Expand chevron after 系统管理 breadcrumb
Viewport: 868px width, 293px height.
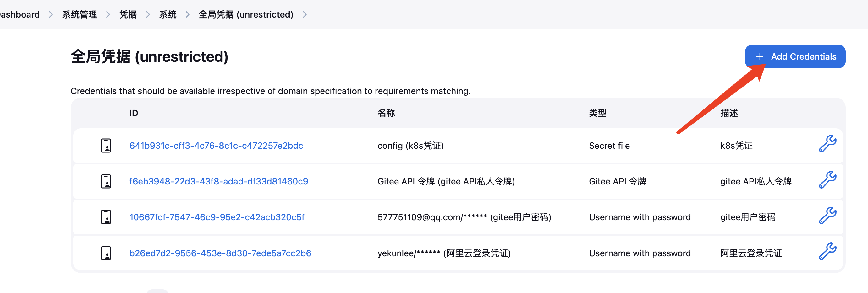(108, 14)
